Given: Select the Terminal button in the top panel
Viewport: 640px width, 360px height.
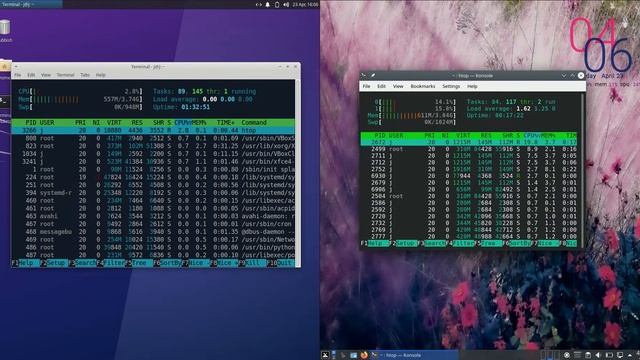Looking at the screenshot, I should [x=31, y=4].
